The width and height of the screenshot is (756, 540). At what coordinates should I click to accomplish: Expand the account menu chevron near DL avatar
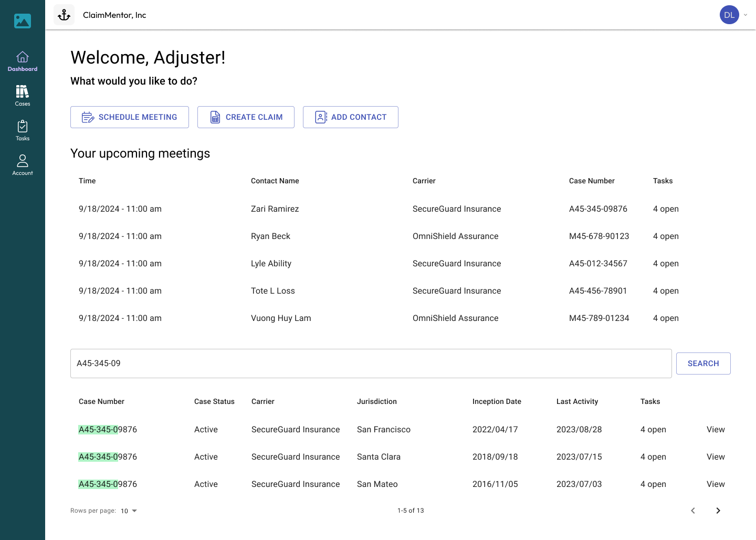pos(745,15)
